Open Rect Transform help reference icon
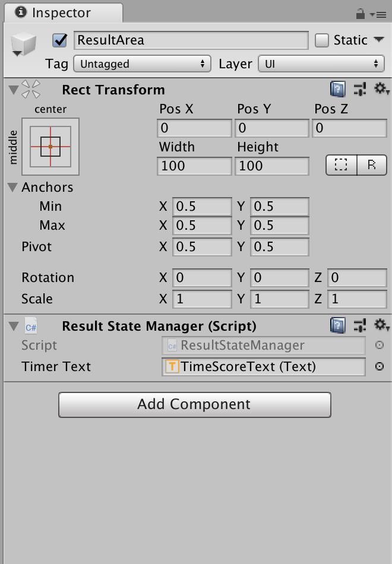392x564 pixels. 337,89
